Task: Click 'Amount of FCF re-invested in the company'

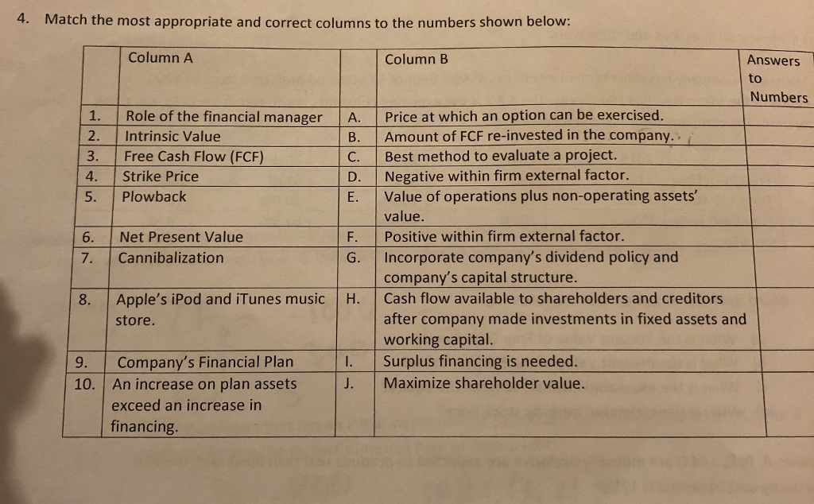Action: pyautogui.click(x=529, y=136)
